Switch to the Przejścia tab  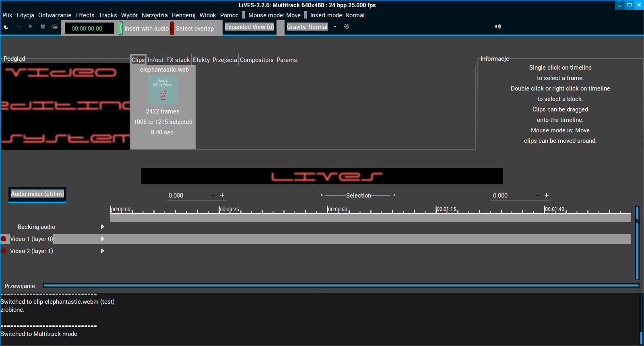(x=225, y=60)
